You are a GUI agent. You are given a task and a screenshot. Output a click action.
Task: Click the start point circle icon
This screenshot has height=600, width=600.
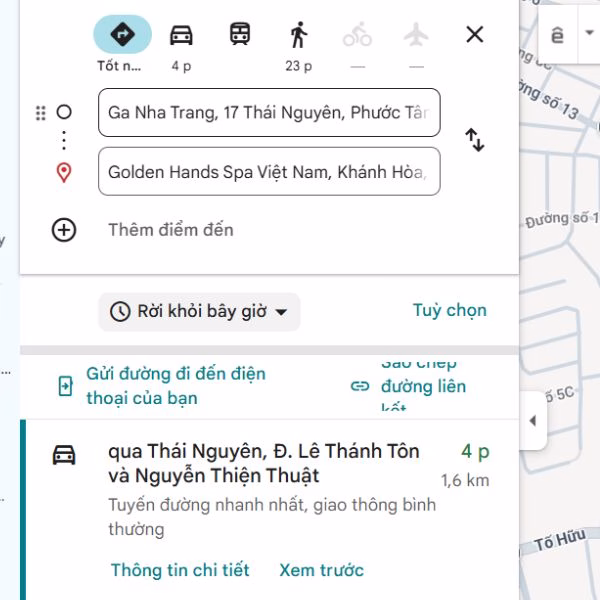coord(64,112)
